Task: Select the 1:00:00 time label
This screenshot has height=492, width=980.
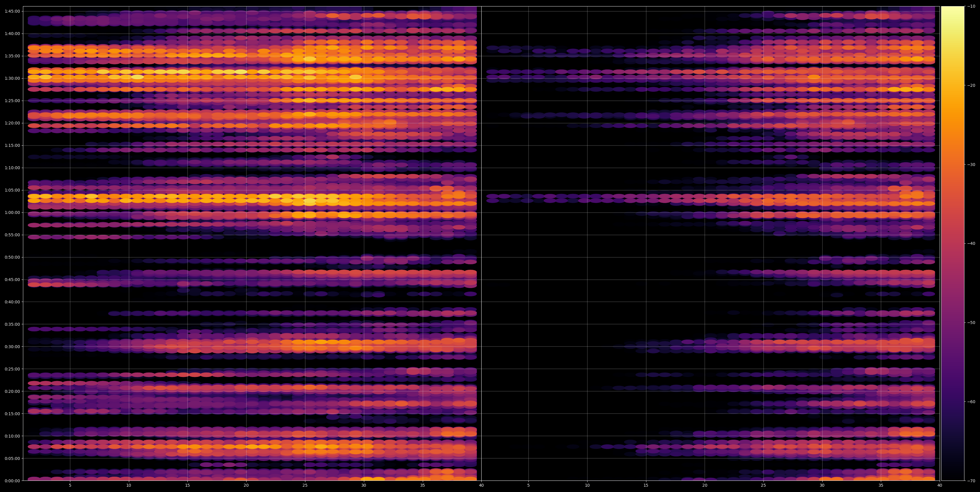Action: (12, 212)
